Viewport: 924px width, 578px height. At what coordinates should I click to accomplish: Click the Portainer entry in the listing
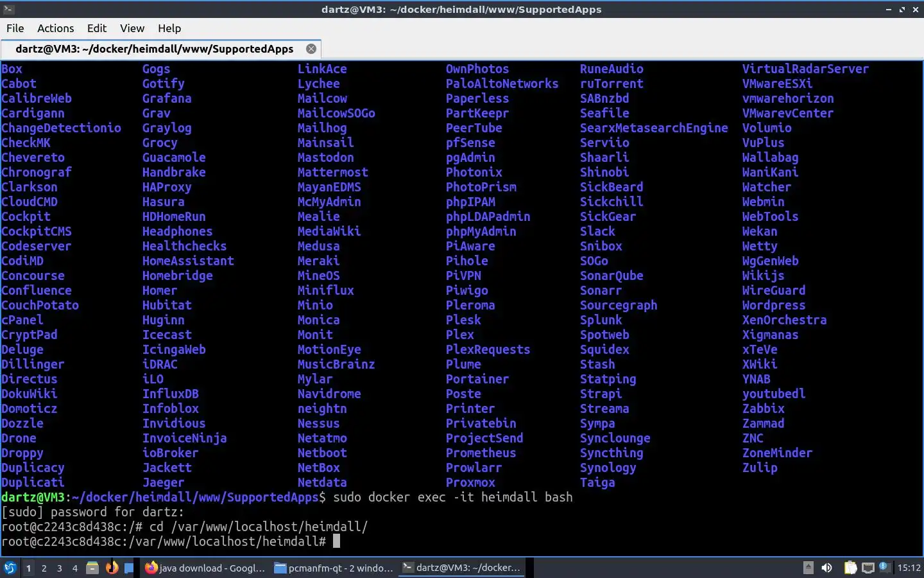pyautogui.click(x=477, y=379)
